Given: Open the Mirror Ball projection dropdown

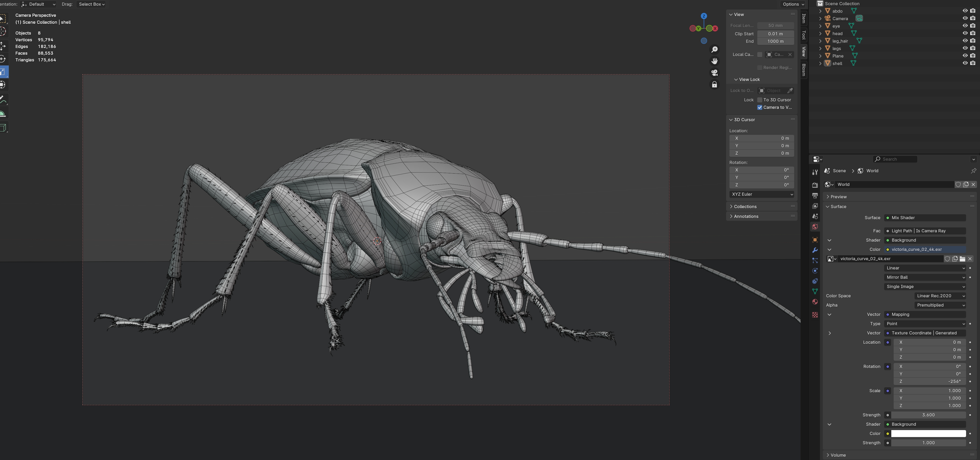Looking at the screenshot, I should tap(925, 277).
